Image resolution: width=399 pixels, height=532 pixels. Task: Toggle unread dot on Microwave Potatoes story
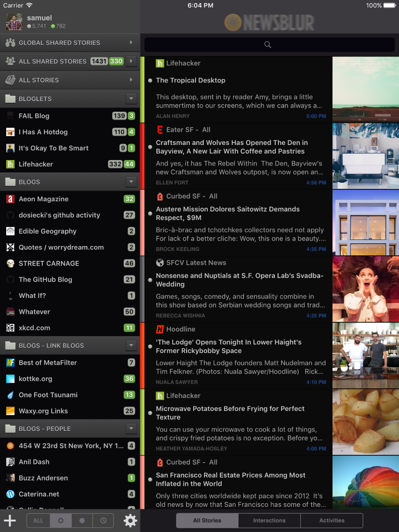tap(150, 413)
